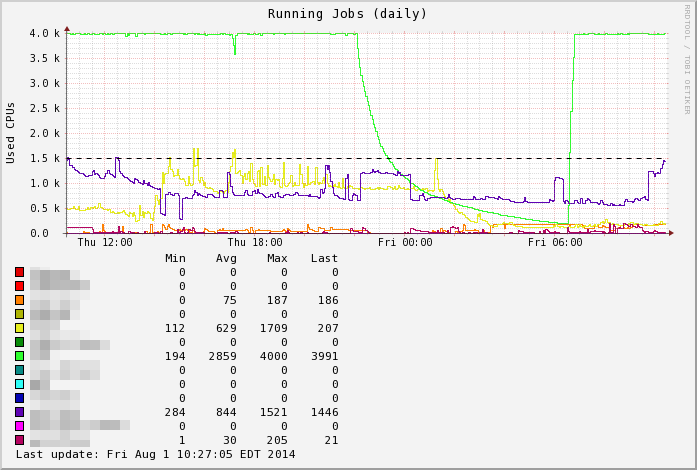Click the bright yellow legend swatch
697x470 pixels.
[20, 328]
